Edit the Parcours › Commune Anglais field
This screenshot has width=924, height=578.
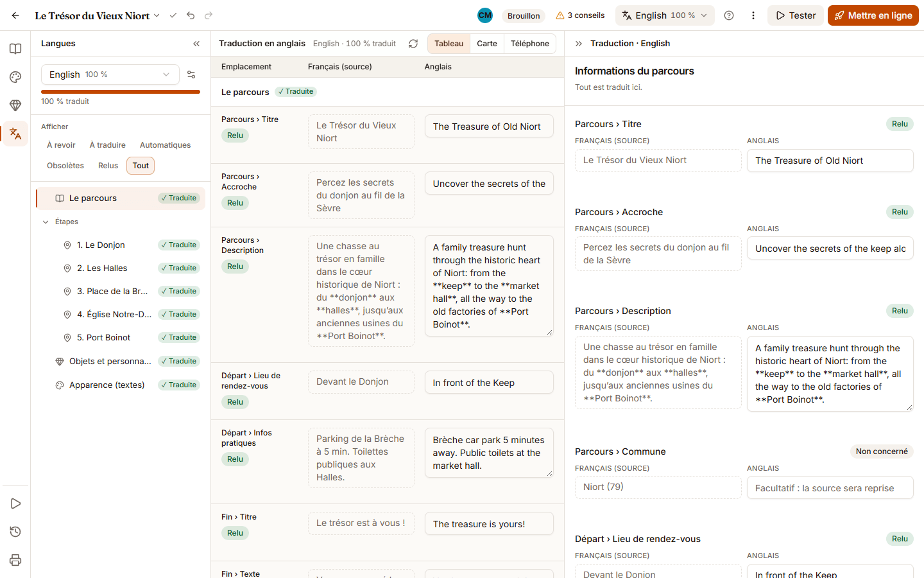tap(830, 488)
